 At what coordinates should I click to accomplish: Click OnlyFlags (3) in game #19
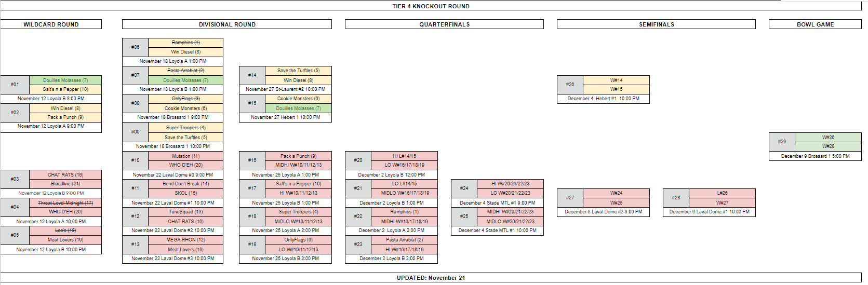[299, 240]
